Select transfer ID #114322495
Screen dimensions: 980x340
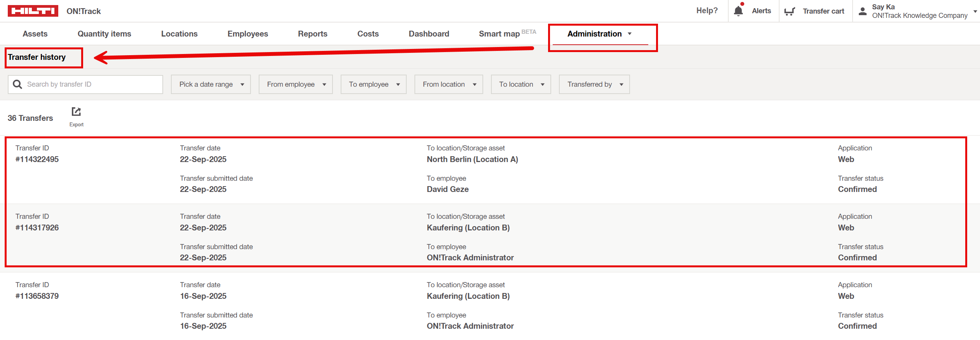click(37, 159)
